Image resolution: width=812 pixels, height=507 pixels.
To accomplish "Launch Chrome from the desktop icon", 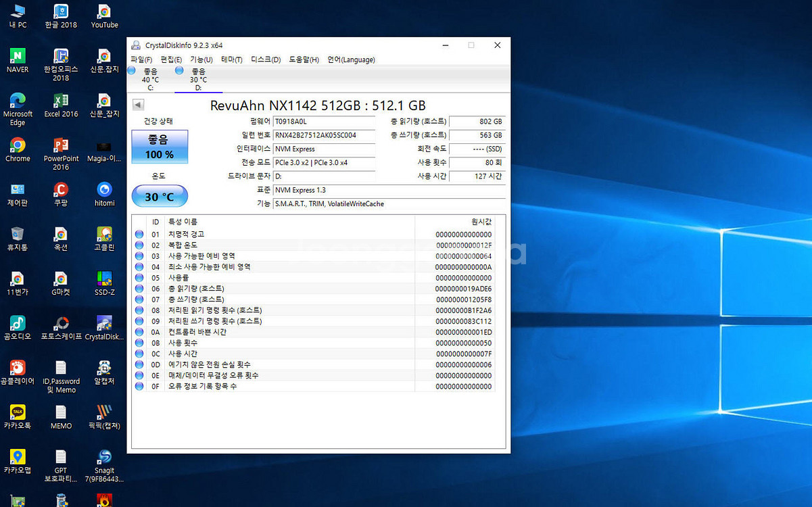I will pyautogui.click(x=18, y=150).
